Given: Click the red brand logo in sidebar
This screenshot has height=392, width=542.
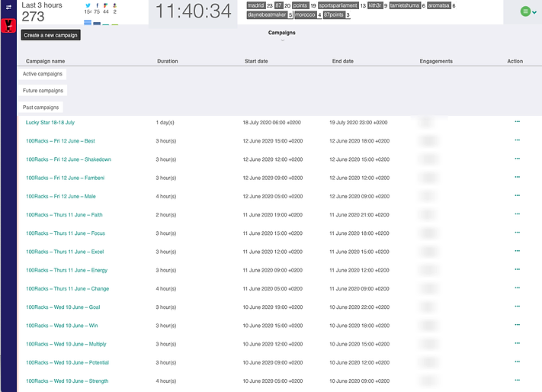Looking at the screenshot, I should coord(8,26).
